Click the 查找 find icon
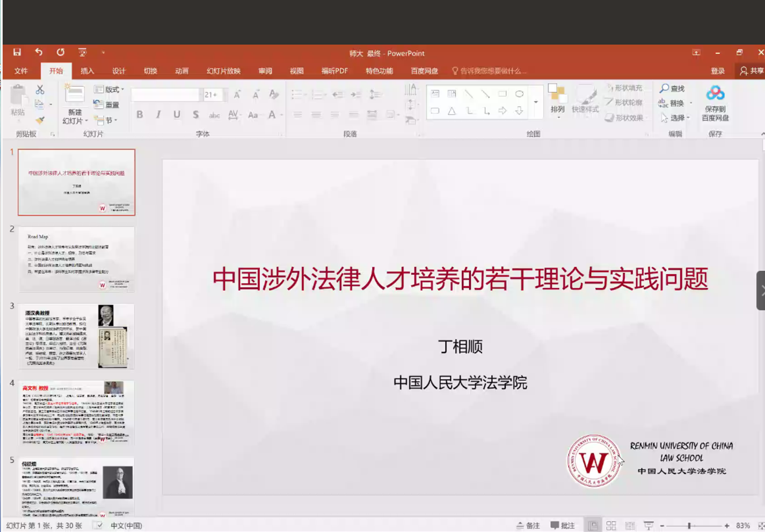The width and height of the screenshot is (765, 532). 672,88
